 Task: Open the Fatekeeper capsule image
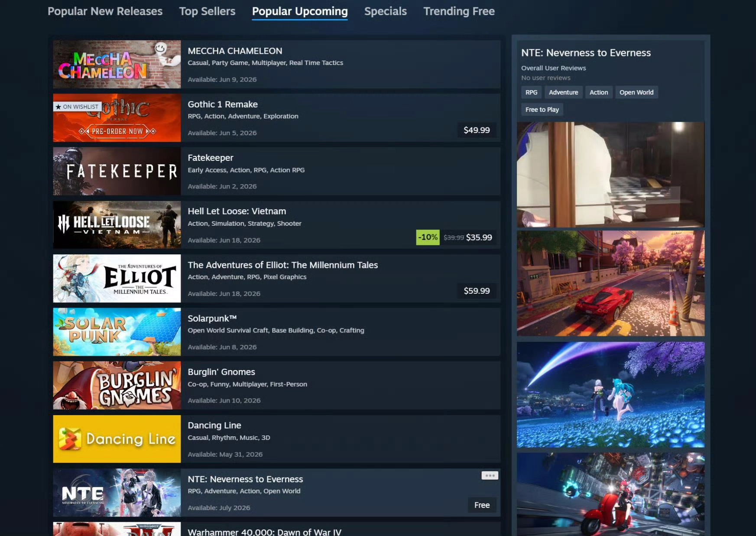point(117,171)
